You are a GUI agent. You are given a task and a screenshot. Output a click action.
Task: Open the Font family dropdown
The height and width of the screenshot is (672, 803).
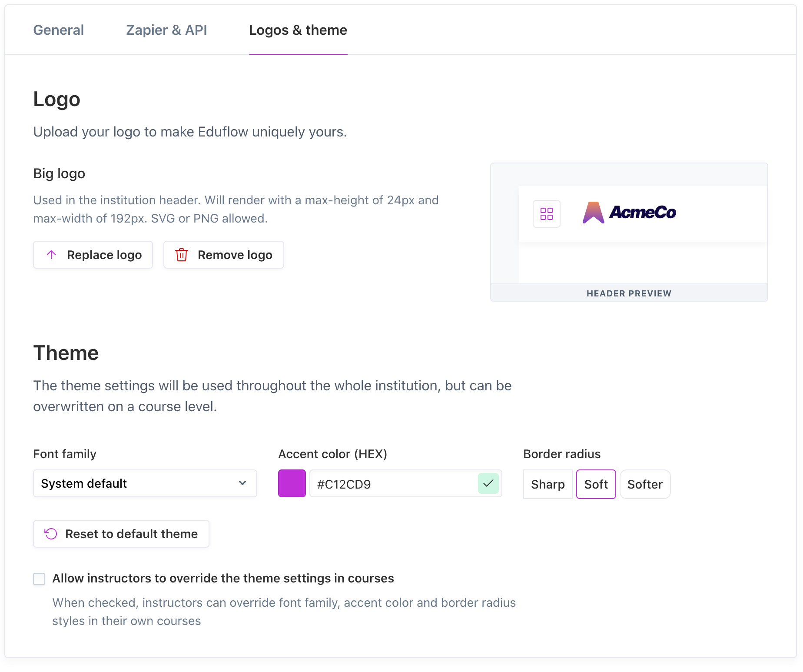coord(145,483)
